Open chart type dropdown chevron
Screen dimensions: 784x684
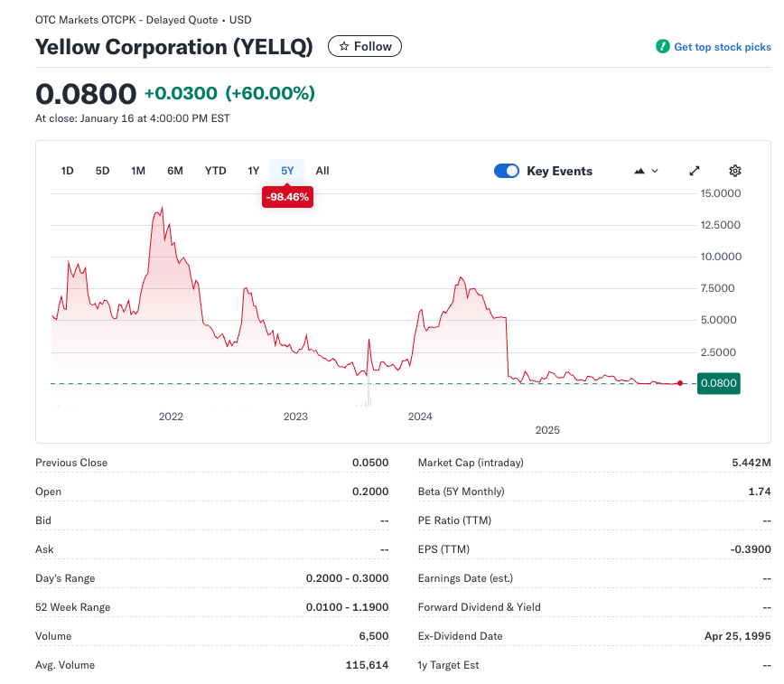(x=655, y=171)
